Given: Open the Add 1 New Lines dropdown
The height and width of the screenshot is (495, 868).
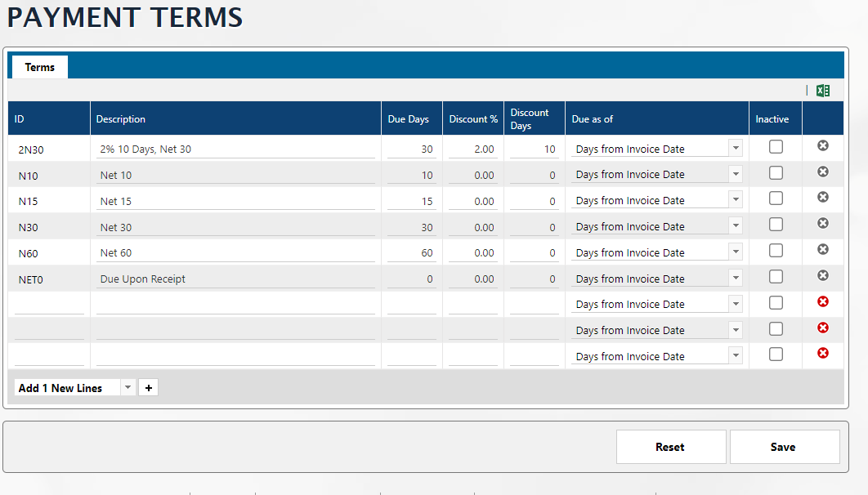Looking at the screenshot, I should (x=128, y=388).
